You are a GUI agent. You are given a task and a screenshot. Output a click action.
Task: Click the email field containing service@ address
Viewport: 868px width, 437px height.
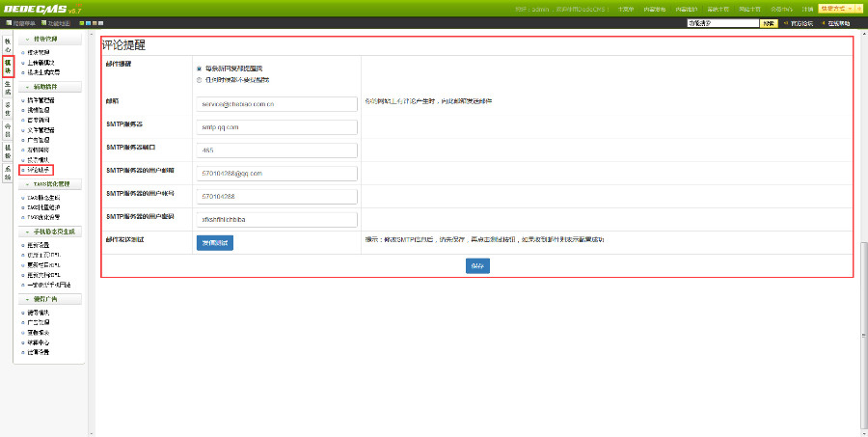point(277,104)
